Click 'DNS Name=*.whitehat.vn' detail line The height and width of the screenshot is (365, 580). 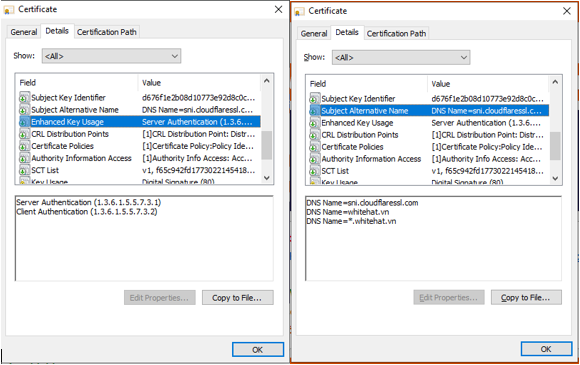[x=351, y=222]
